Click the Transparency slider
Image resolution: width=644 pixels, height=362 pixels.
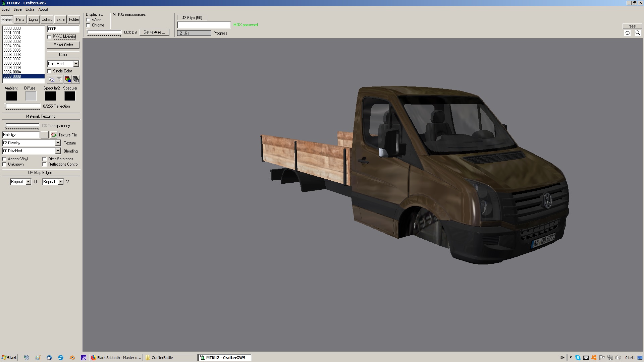(22, 126)
